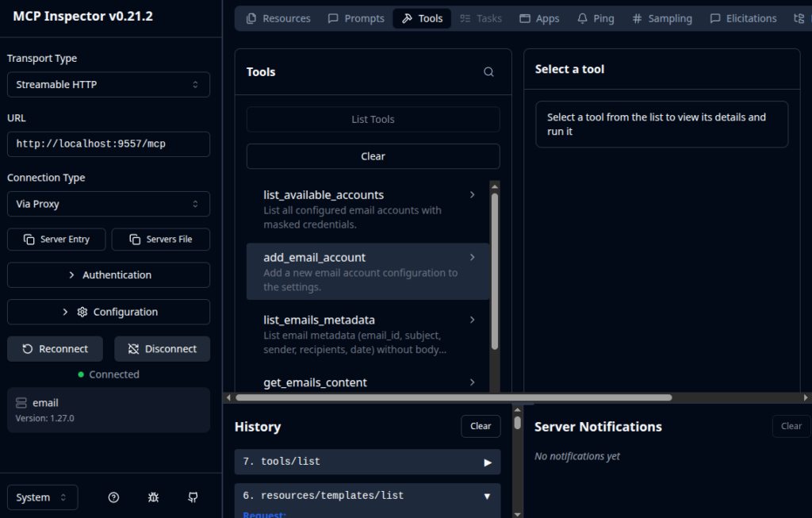Select the Tools tab
This screenshot has height=518, width=812.
(x=422, y=19)
